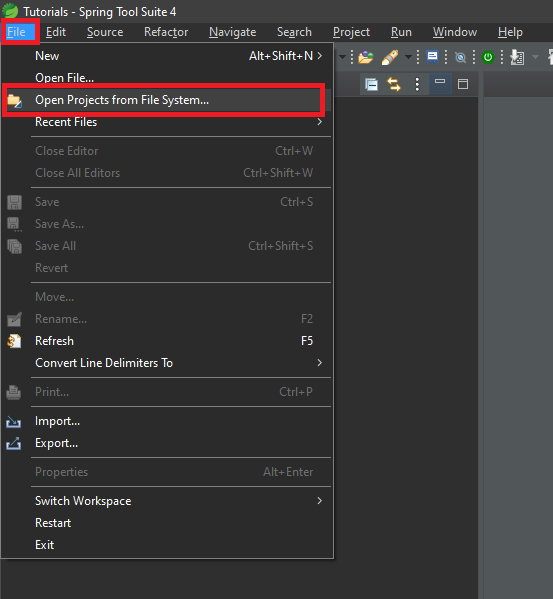This screenshot has width=553, height=599.
Task: Expand the Search flashlight dropdown arrow
Action: (x=408, y=57)
